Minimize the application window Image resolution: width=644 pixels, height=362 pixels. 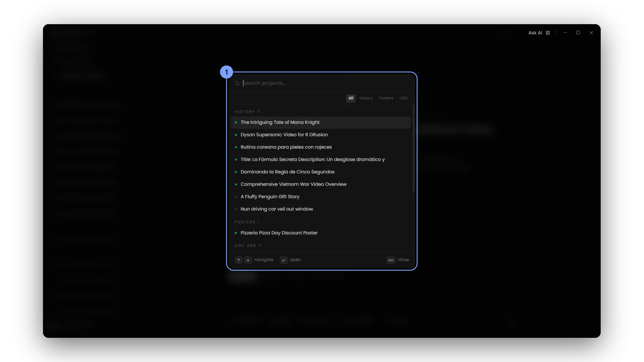[565, 33]
